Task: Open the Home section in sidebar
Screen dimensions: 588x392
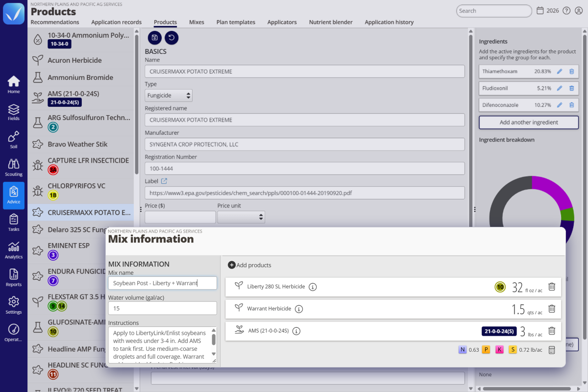Action: (x=14, y=84)
